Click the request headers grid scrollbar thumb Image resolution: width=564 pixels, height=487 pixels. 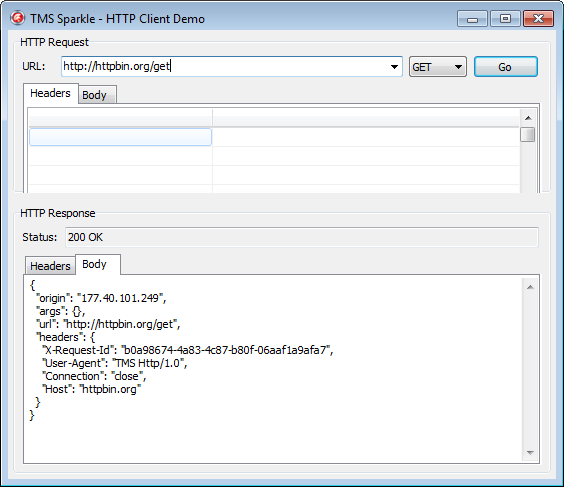coord(527,135)
